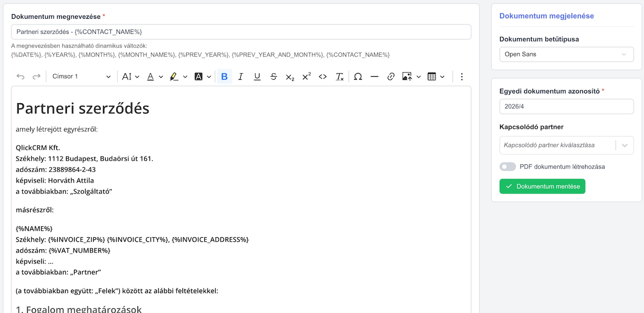Expand the font size arrow
The width and height of the screenshot is (644, 313).
coord(137,77)
